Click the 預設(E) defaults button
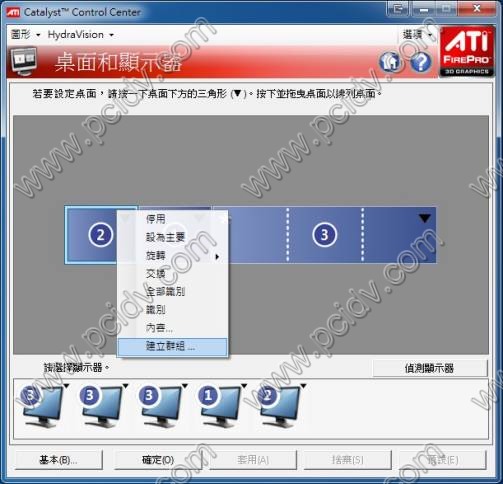Viewport: 503px width, 484px height. point(442,460)
